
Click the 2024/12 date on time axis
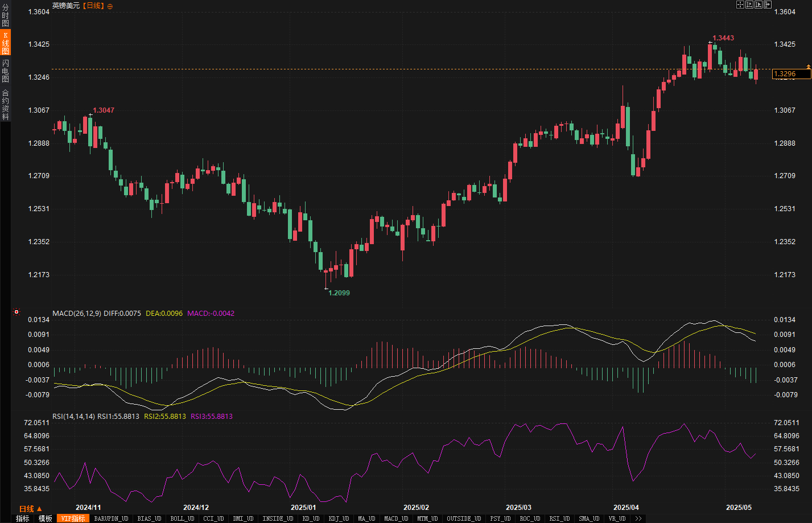pyautogui.click(x=196, y=507)
